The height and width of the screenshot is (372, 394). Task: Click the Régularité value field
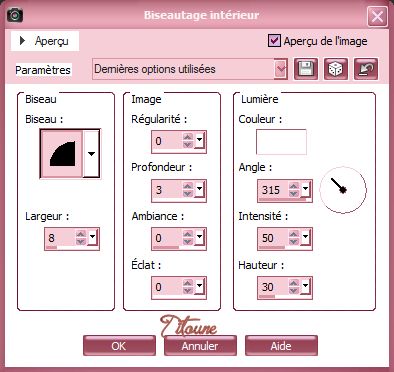point(167,141)
